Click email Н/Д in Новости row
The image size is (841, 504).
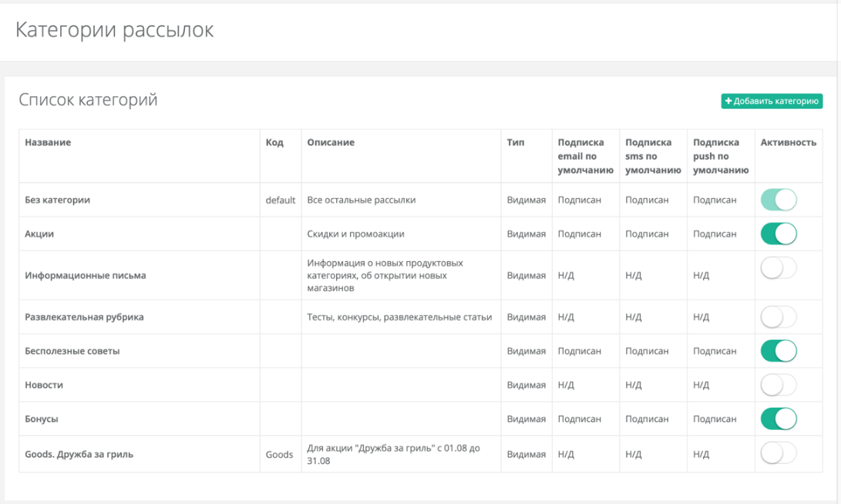[566, 385]
